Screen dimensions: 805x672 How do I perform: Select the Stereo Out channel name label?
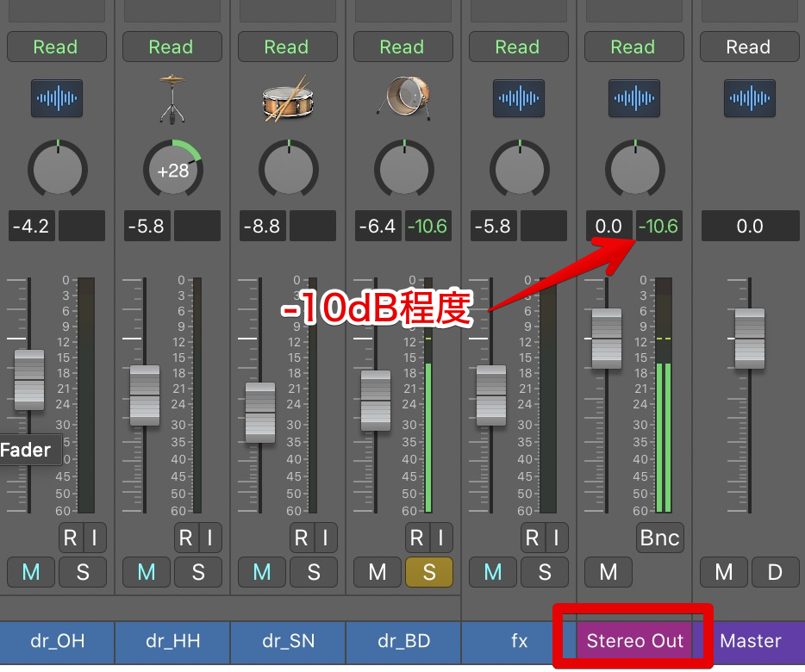[635, 641]
